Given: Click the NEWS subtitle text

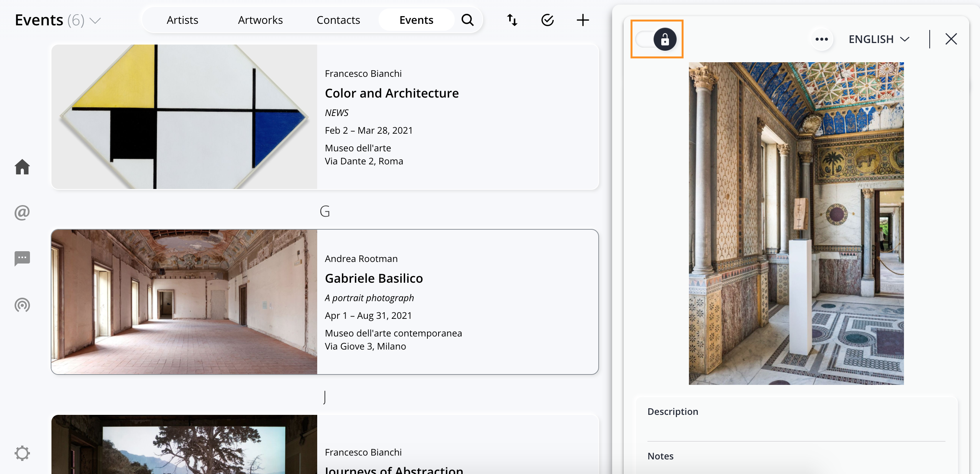Looking at the screenshot, I should [337, 113].
